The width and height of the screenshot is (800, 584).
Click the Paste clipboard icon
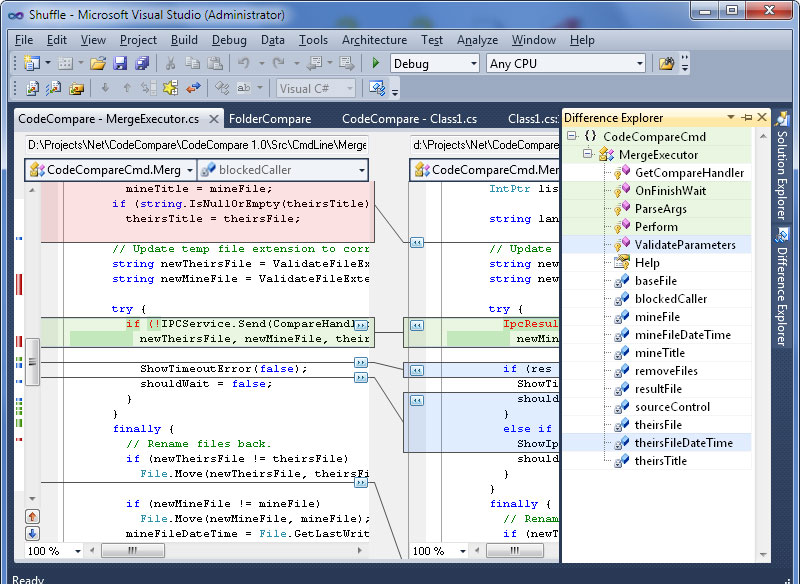pyautogui.click(x=215, y=63)
